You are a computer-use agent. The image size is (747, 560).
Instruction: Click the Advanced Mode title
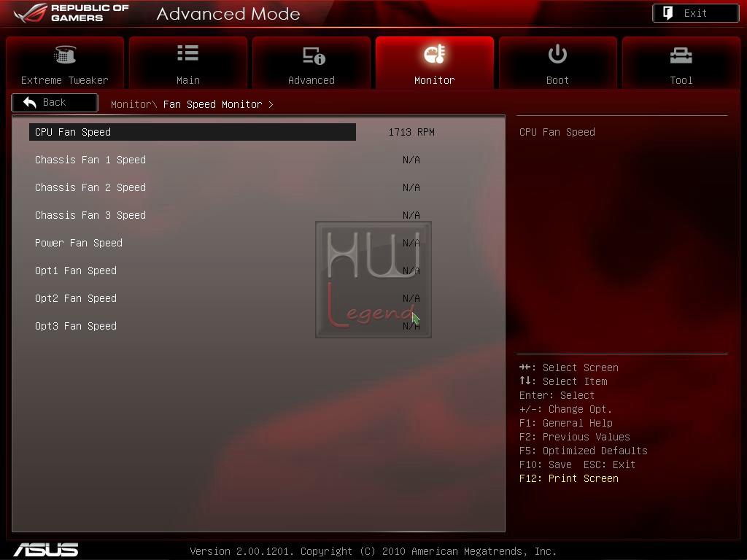(x=228, y=14)
